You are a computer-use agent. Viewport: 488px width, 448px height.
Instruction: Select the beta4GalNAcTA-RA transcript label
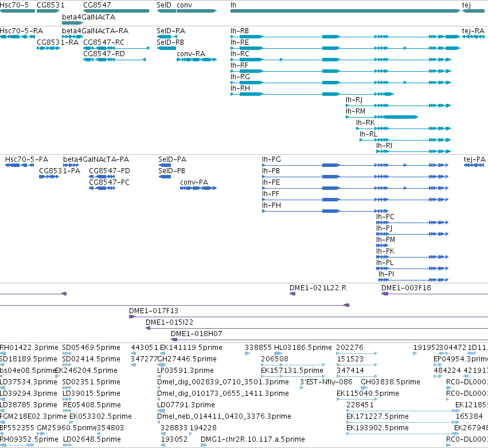coord(95,31)
